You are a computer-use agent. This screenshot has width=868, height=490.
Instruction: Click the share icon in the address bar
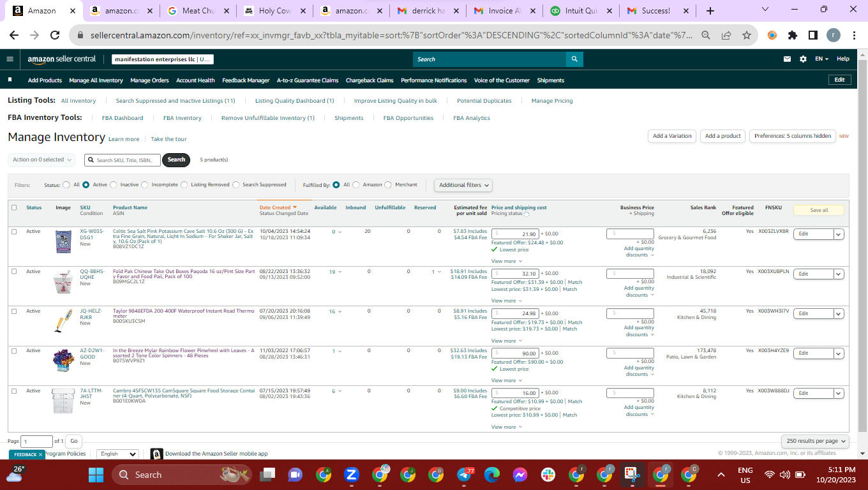pyautogui.click(x=726, y=36)
